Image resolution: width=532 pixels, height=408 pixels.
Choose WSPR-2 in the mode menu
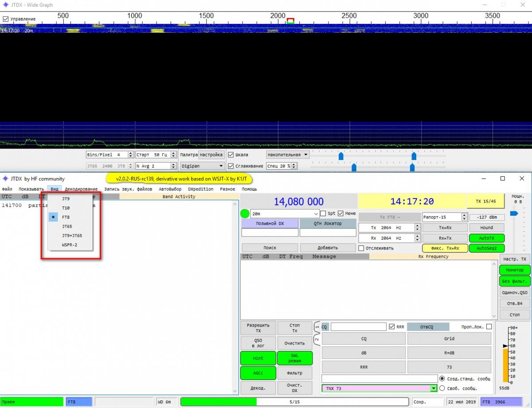[x=70, y=245]
